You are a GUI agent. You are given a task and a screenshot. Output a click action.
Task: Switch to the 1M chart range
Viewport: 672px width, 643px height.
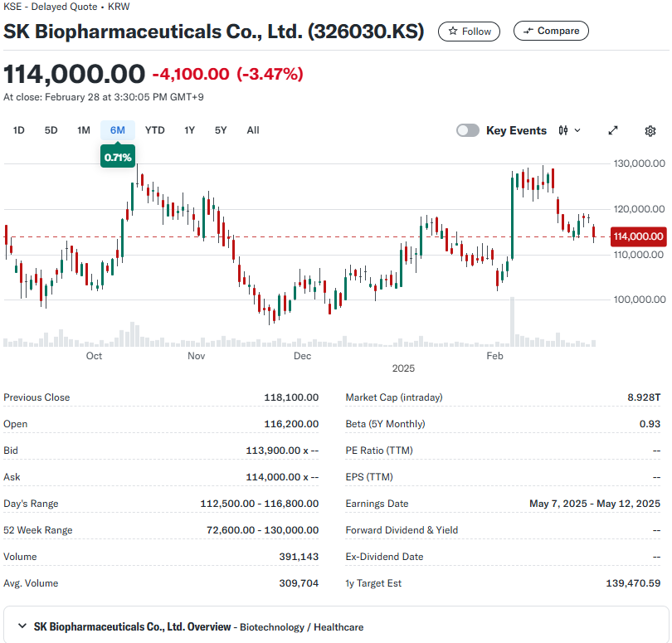click(x=84, y=130)
